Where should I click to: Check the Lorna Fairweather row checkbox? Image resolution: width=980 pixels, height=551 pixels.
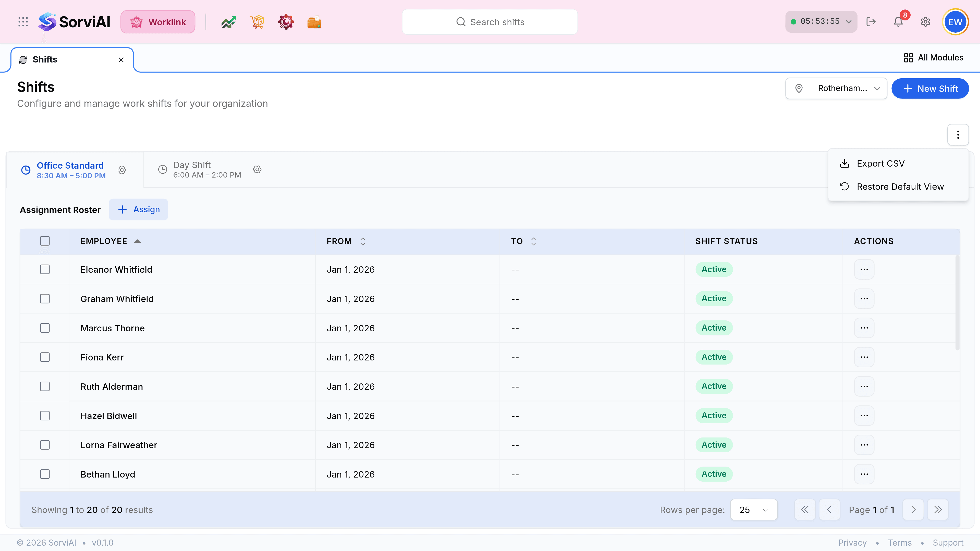[x=45, y=445]
